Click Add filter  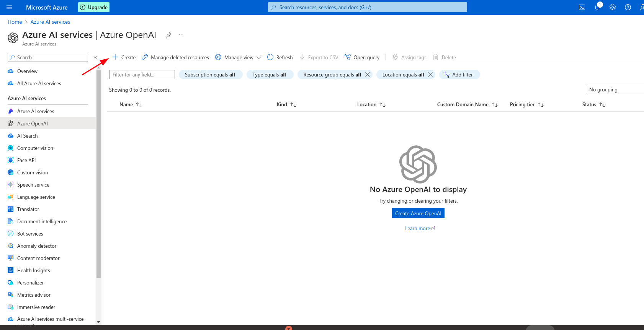click(x=459, y=75)
